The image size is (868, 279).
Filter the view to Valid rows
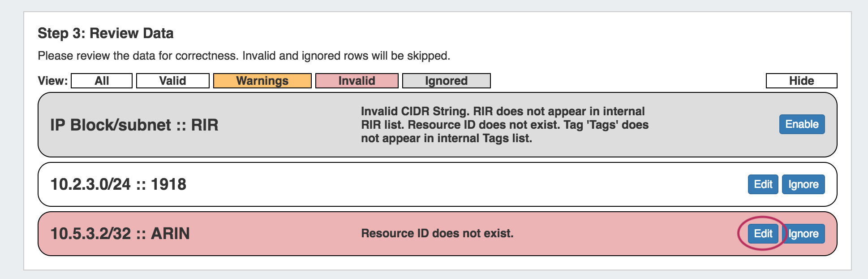[x=172, y=81]
